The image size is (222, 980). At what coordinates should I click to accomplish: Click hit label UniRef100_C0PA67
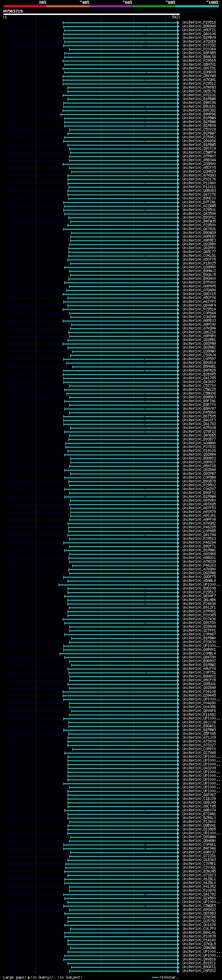[x=199, y=634]
